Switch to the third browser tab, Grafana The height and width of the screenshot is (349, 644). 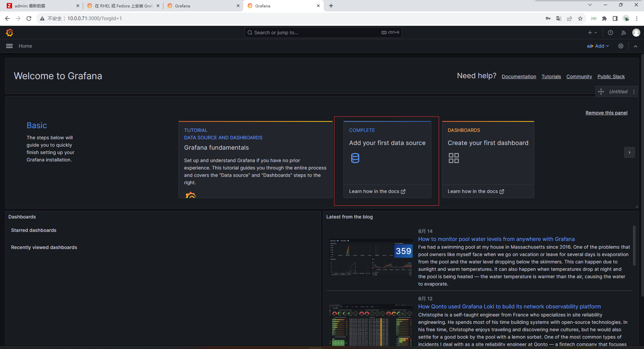tap(203, 6)
